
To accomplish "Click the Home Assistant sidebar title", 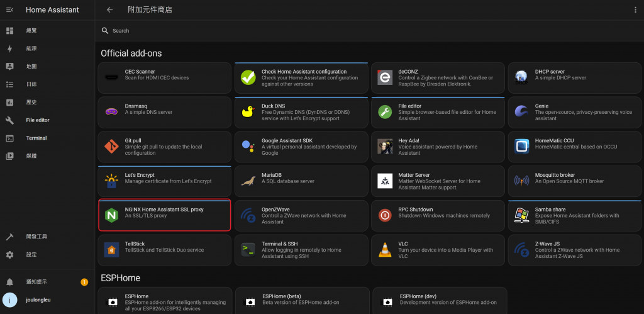I will point(53,10).
